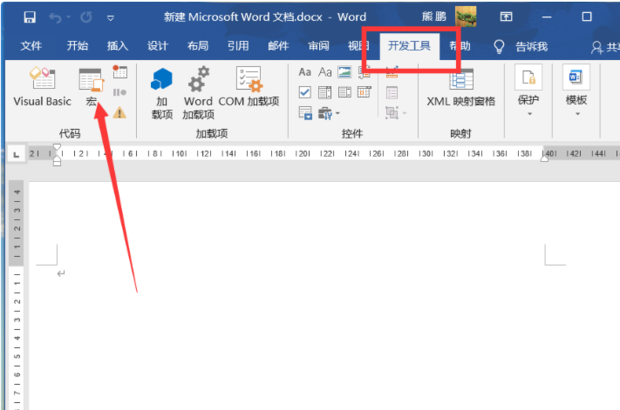This screenshot has height=410, width=620.
Task: Start recording a macro
Action: tap(120, 72)
